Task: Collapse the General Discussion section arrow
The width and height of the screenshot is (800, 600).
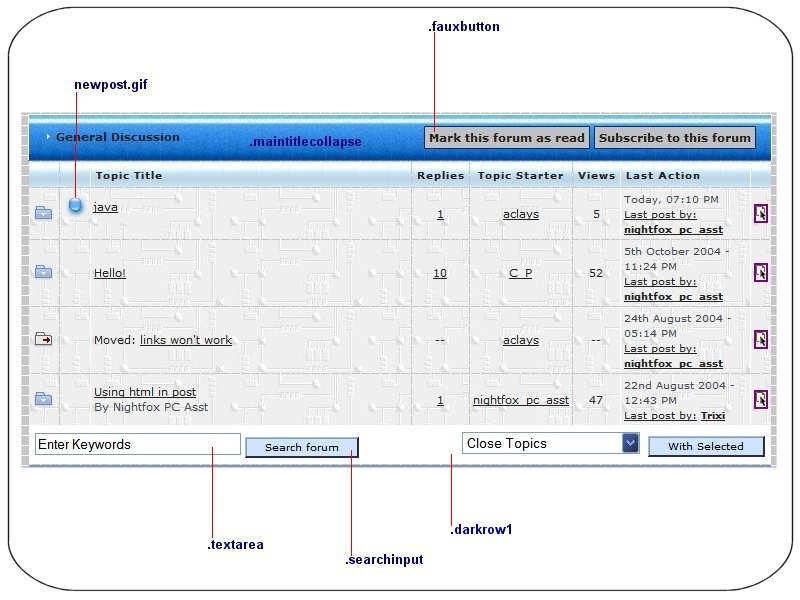Action: (x=47, y=137)
